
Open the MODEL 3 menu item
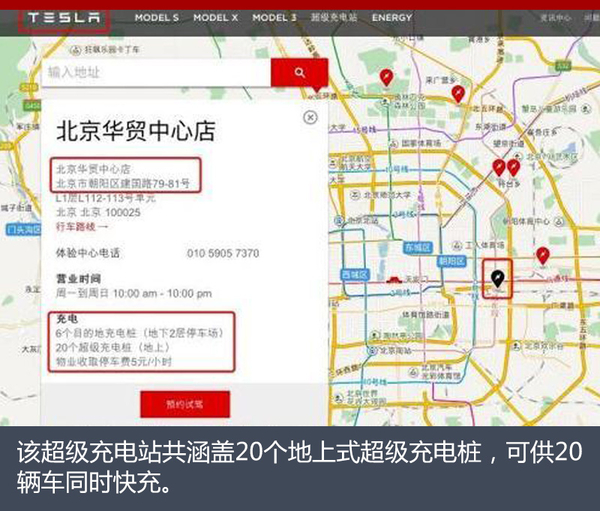coord(274,18)
